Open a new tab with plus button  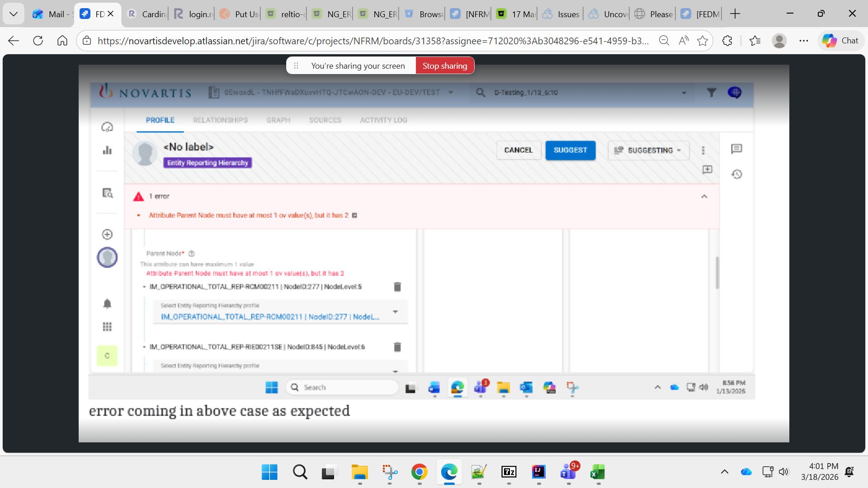tap(735, 14)
